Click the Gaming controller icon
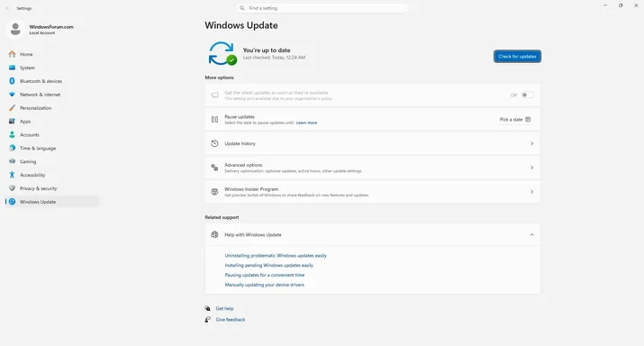Image resolution: width=644 pixels, height=346 pixels. [x=12, y=161]
